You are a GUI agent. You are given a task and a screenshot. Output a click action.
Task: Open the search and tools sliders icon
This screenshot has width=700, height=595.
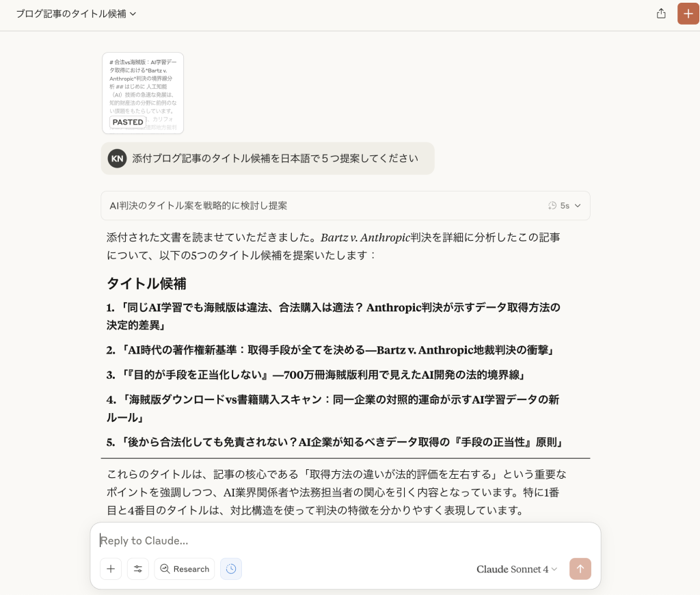[138, 569]
